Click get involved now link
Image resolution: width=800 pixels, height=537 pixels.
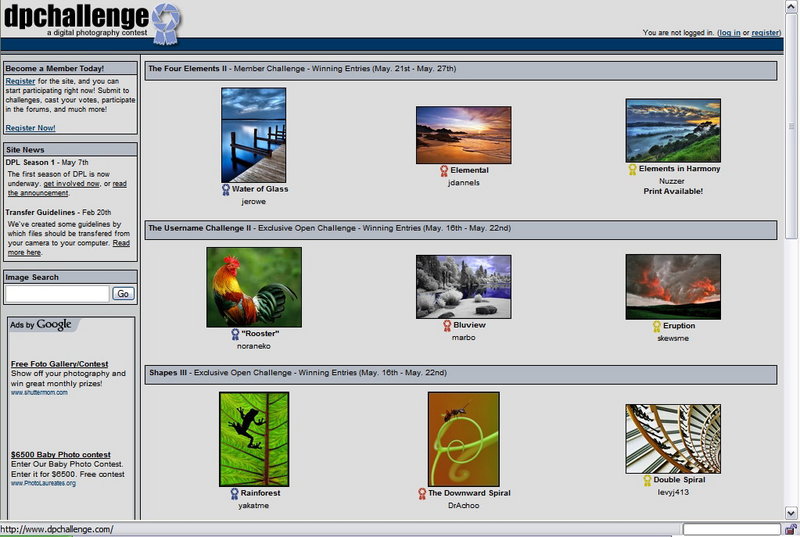coord(71,184)
